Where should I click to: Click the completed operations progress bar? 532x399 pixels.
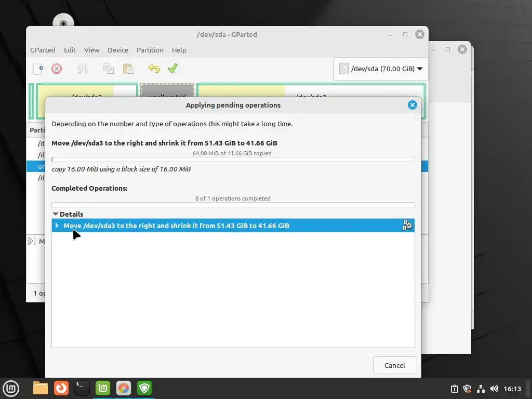pos(233,205)
